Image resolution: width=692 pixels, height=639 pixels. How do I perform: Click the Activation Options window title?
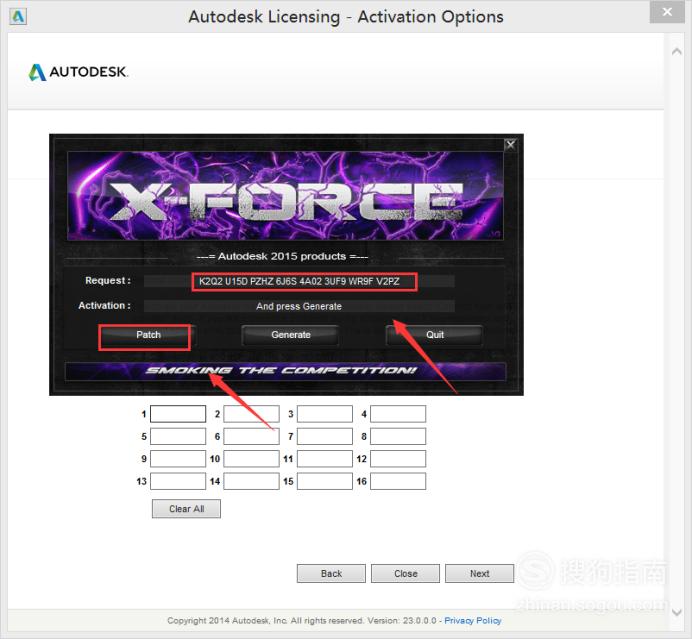click(346, 17)
